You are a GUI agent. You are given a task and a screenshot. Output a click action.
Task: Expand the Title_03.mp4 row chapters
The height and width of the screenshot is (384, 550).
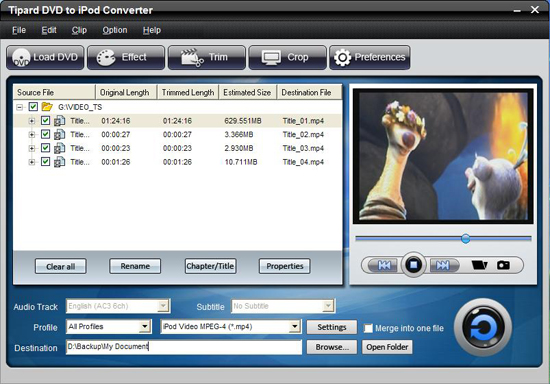pyautogui.click(x=32, y=148)
